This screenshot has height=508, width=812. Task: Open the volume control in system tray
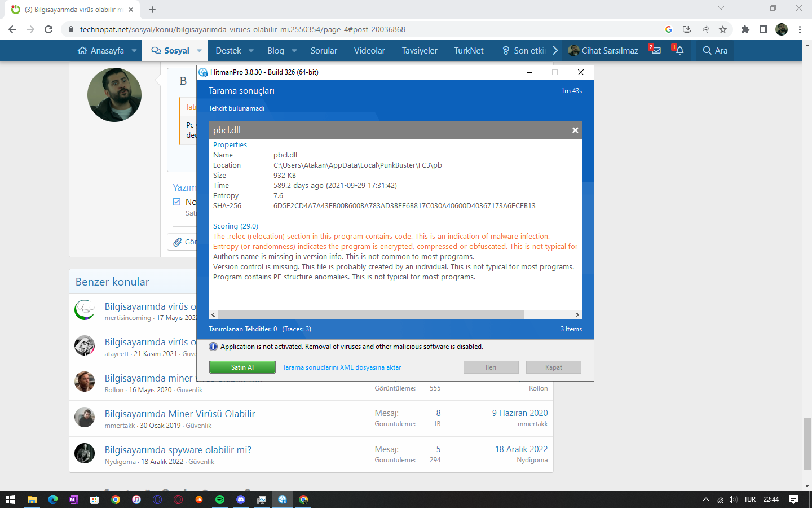(x=732, y=500)
